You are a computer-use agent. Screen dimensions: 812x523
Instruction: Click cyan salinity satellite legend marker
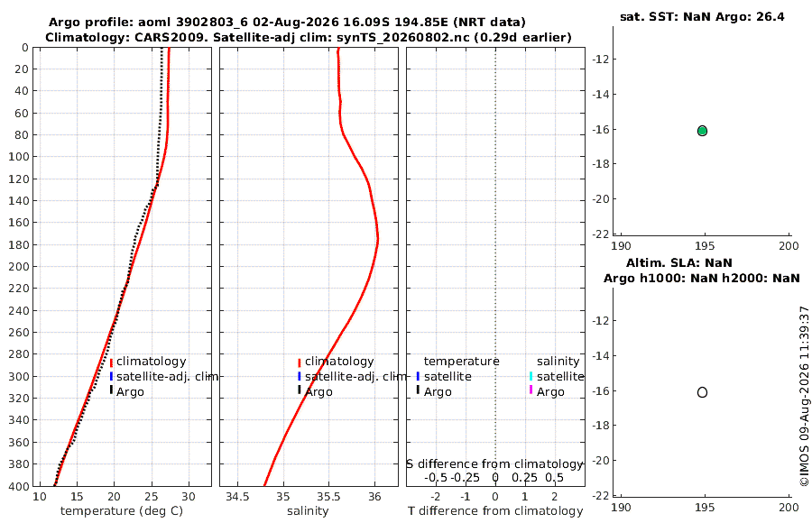coord(531,376)
